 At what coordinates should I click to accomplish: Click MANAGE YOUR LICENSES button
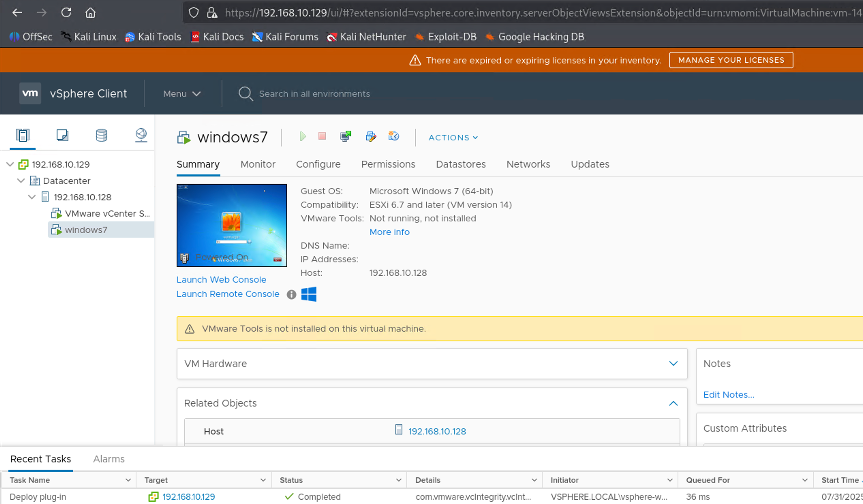(731, 60)
